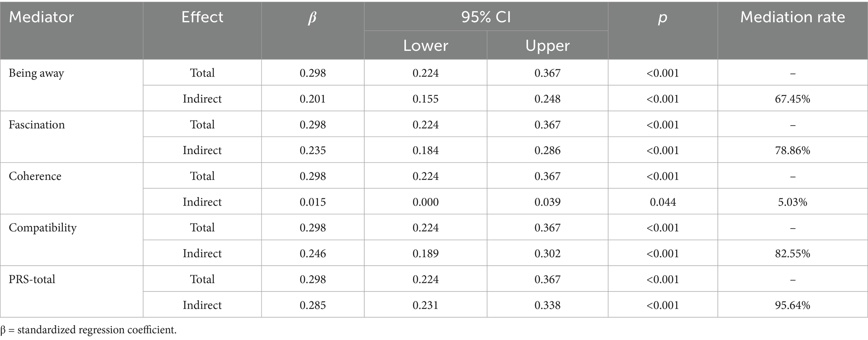Screen dimensions: 868x340
Task: Select the Effect column header
Action: tap(202, 17)
